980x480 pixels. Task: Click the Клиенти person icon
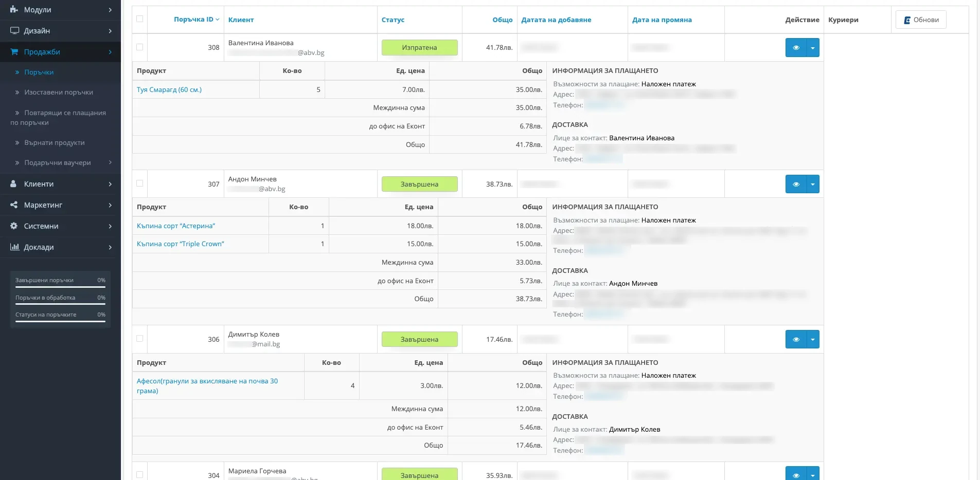(x=14, y=183)
